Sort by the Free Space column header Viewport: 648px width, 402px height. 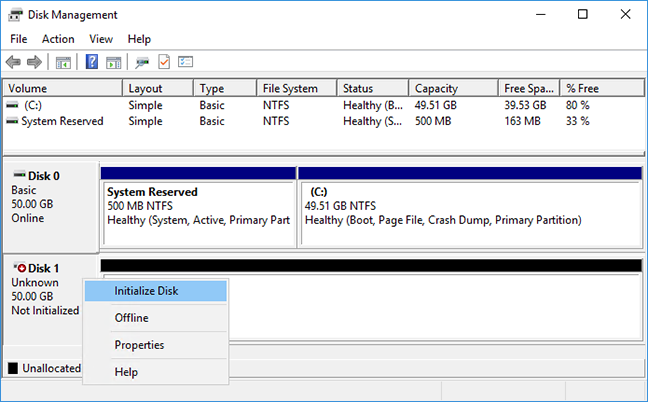pos(529,88)
